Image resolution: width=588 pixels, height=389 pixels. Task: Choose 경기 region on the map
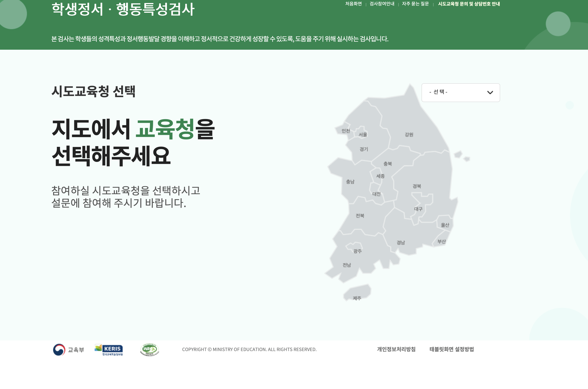[x=364, y=149]
